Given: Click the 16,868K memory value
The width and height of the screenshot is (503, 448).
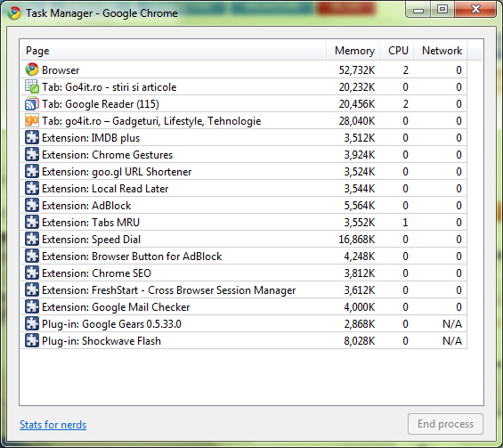Looking at the screenshot, I should tap(357, 240).
